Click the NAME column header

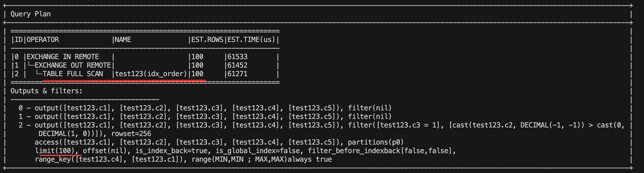click(x=123, y=40)
